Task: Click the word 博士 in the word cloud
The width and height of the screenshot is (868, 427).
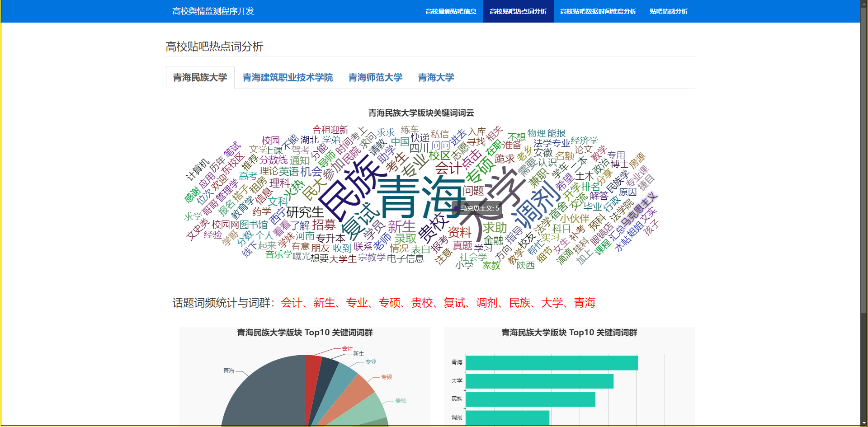Action: point(619,164)
